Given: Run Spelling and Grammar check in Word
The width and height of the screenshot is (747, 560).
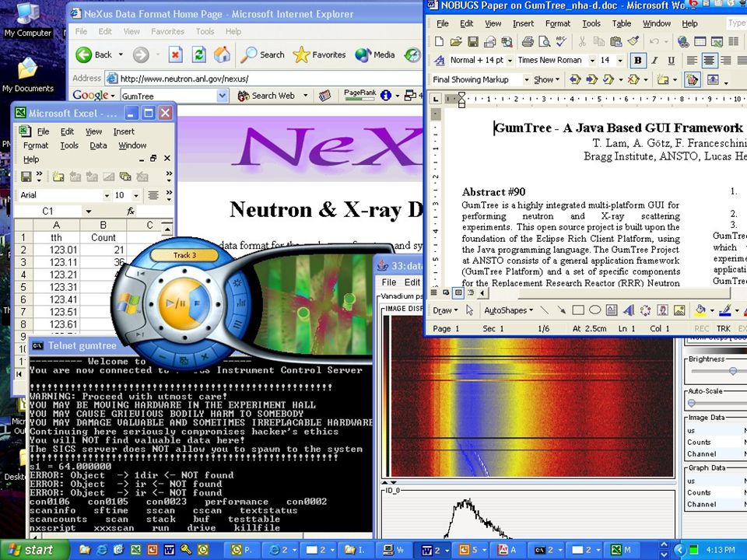Looking at the screenshot, I should point(561,42).
